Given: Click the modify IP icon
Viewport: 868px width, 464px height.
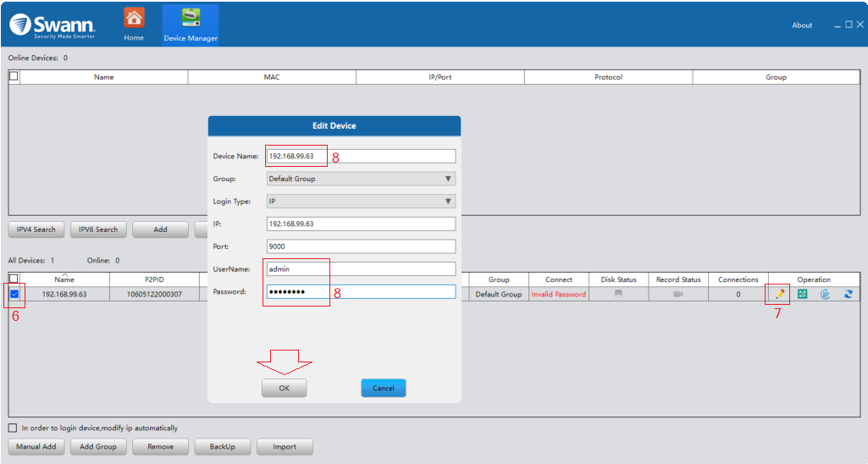Looking at the screenshot, I should [x=825, y=294].
